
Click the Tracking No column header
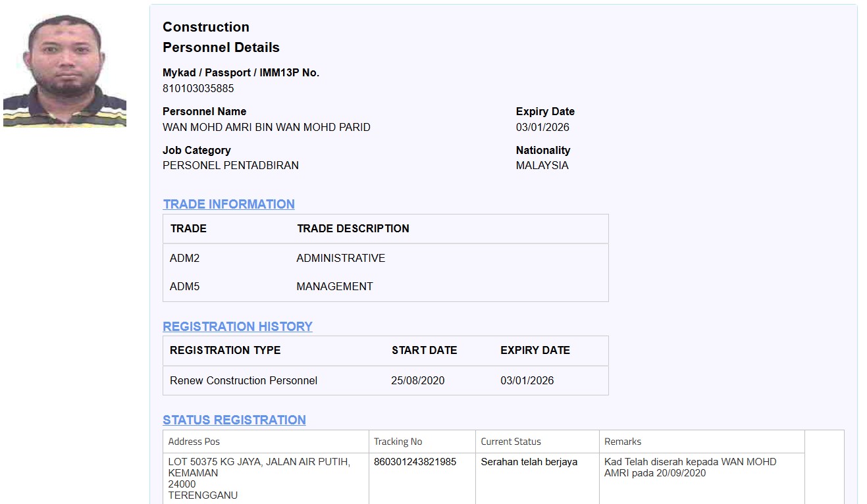[x=398, y=441]
